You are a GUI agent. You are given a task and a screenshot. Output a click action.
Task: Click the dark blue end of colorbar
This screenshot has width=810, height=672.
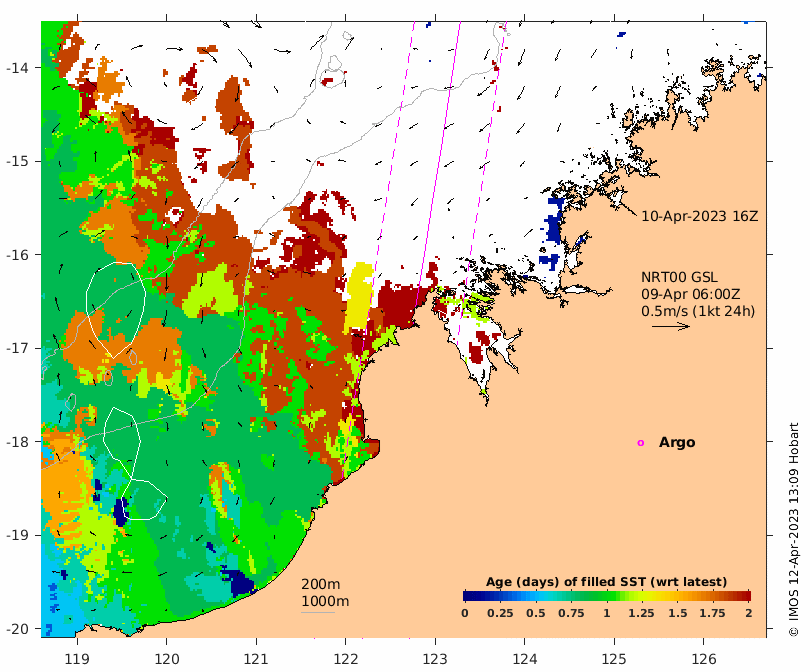(x=468, y=596)
